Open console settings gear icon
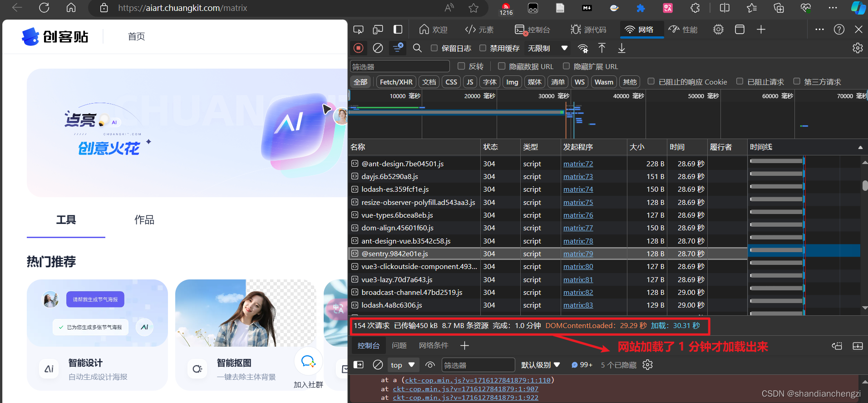The height and width of the screenshot is (403, 868). click(x=648, y=365)
